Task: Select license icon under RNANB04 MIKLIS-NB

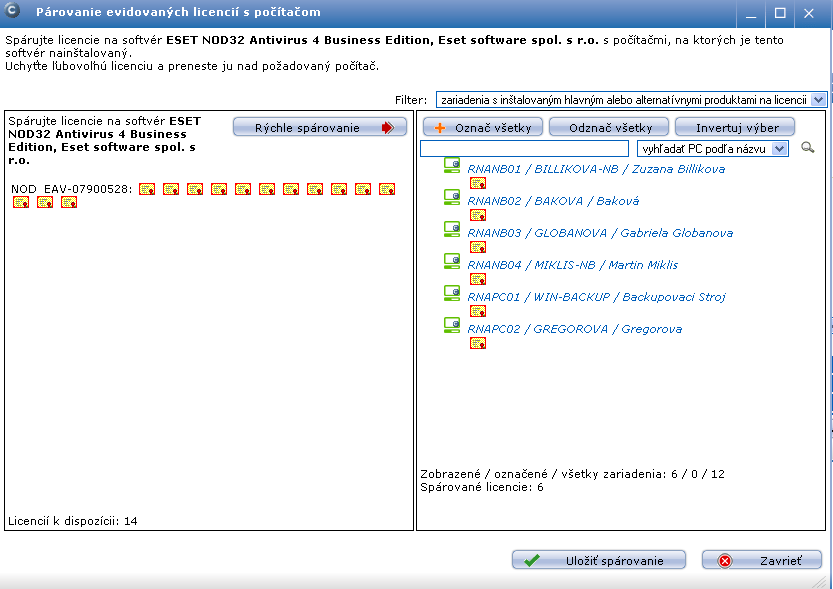Action: (x=478, y=279)
